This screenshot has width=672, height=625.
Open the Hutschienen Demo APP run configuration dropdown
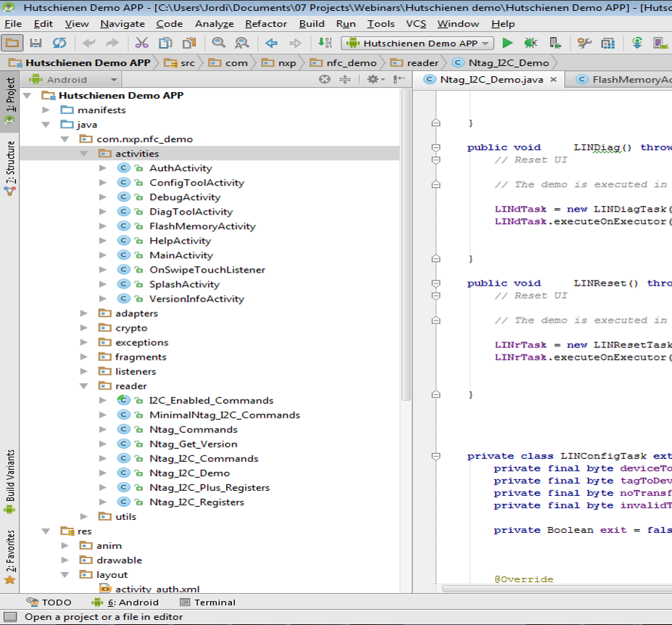pos(419,44)
